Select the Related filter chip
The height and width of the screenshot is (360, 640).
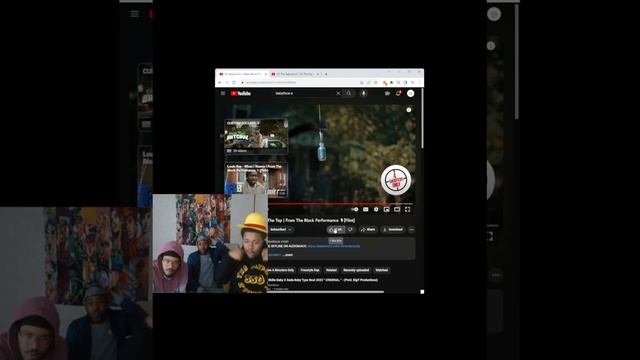coord(331,270)
